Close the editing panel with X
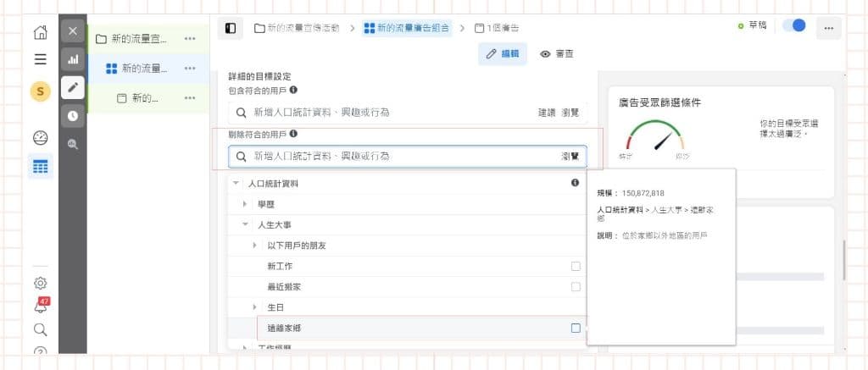Image resolution: width=868 pixels, height=370 pixels. pos(73,31)
